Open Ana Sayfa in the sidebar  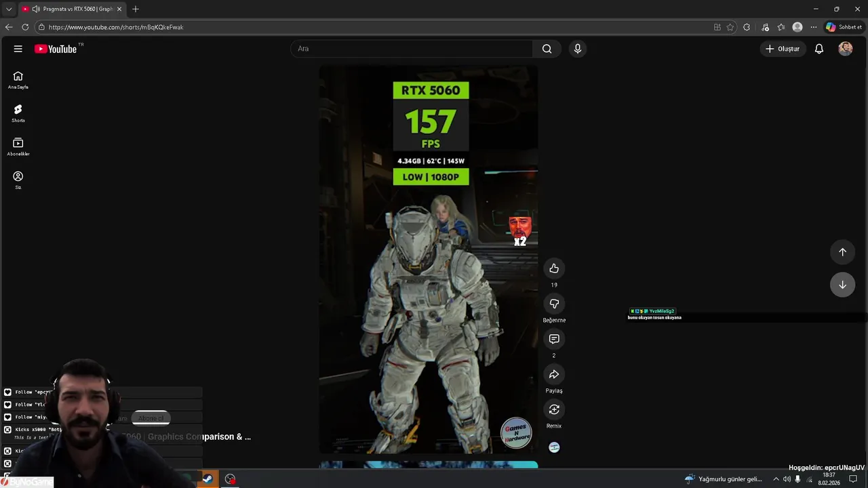(18, 80)
